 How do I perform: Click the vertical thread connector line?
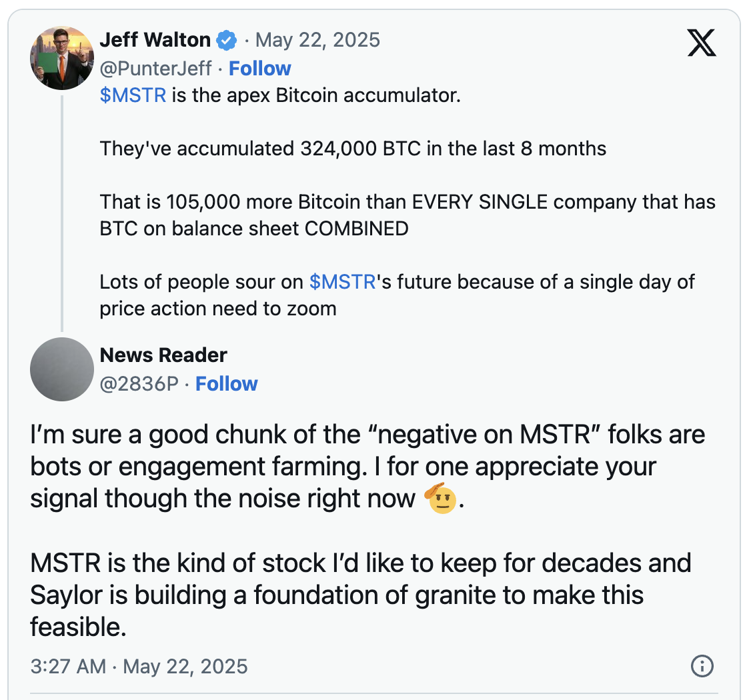click(62, 212)
